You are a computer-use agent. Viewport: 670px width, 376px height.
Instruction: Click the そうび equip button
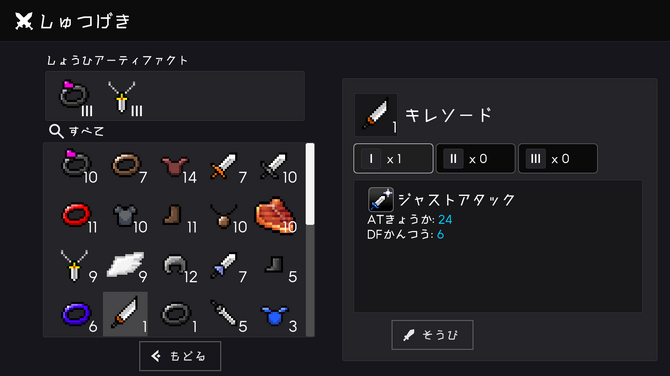click(432, 335)
